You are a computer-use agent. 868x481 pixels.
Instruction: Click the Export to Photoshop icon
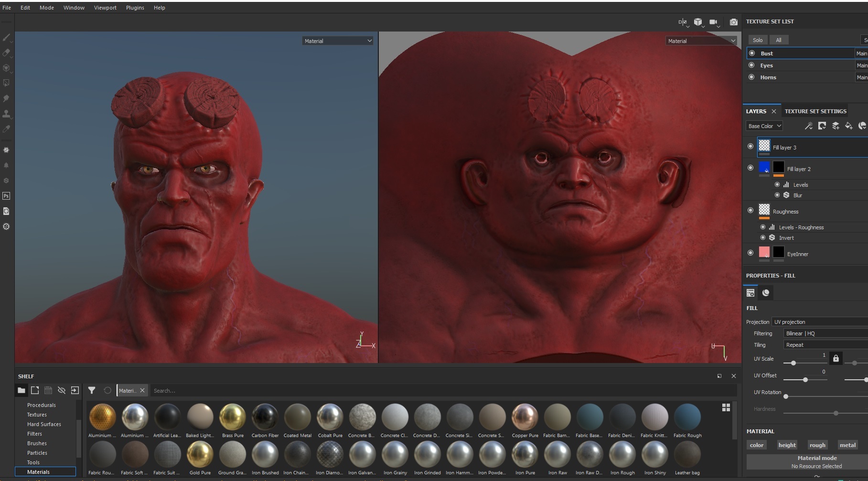(6, 196)
